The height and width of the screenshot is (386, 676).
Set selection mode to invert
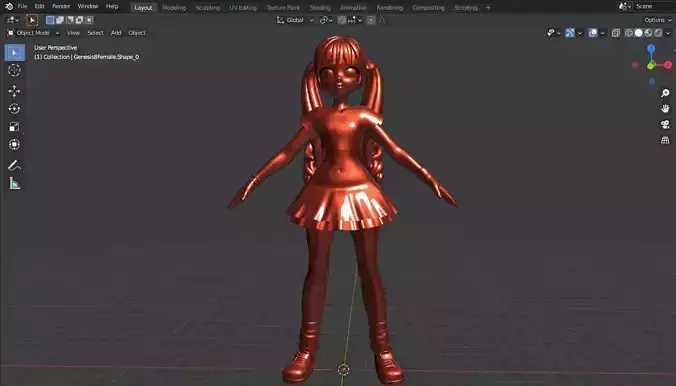(x=79, y=20)
